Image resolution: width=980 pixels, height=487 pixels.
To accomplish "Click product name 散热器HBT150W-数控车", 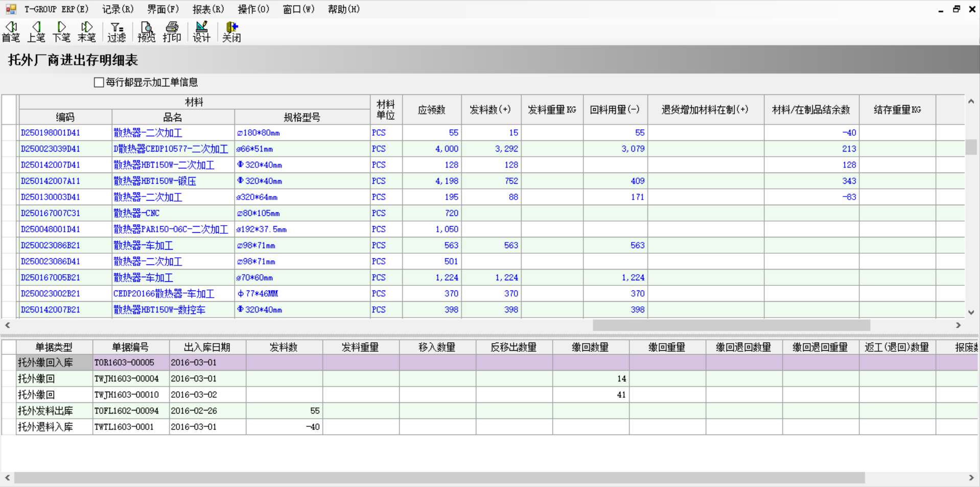I will (159, 309).
